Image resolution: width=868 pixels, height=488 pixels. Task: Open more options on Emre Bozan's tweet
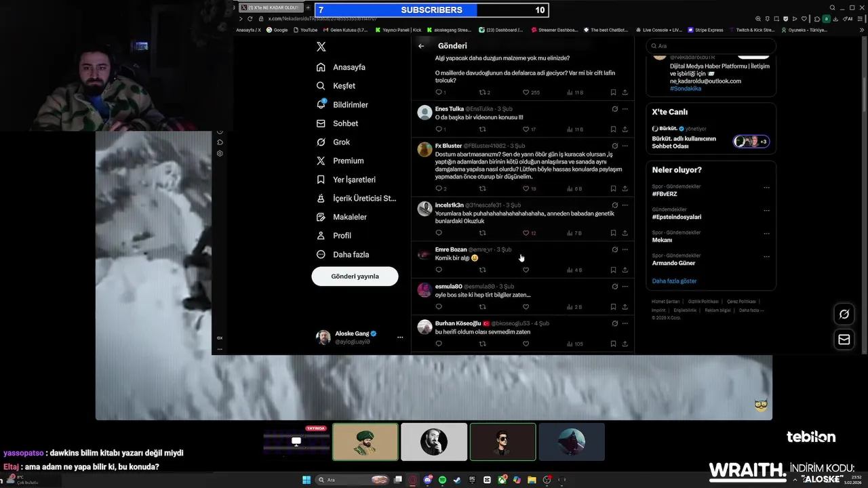click(625, 249)
